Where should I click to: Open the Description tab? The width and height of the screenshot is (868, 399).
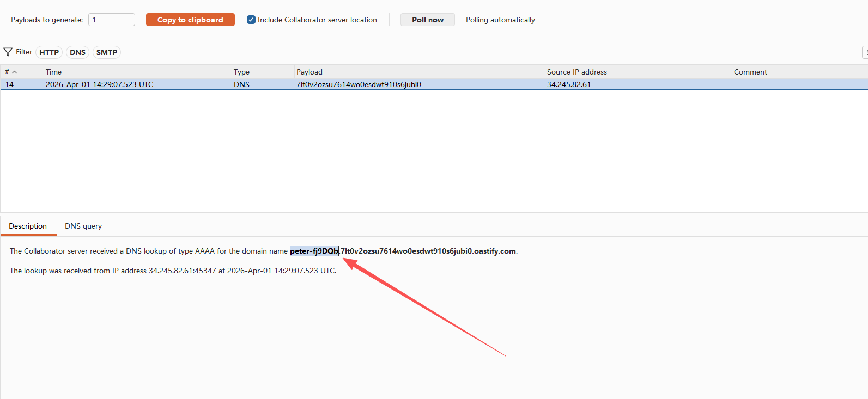28,226
